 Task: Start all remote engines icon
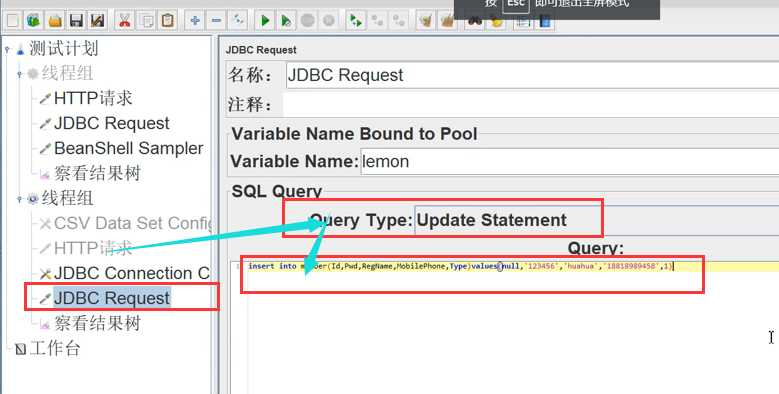tap(356, 20)
